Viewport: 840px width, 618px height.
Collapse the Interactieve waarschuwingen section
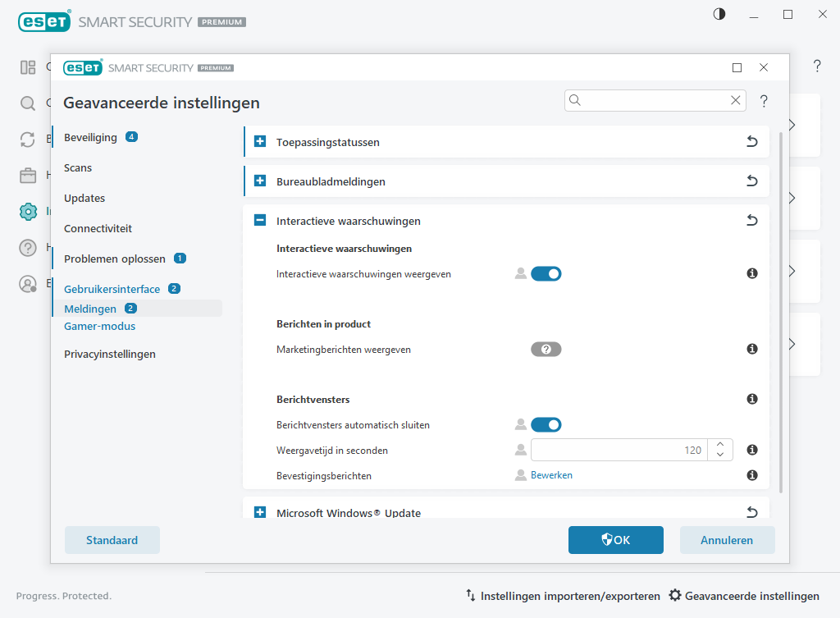click(x=260, y=221)
